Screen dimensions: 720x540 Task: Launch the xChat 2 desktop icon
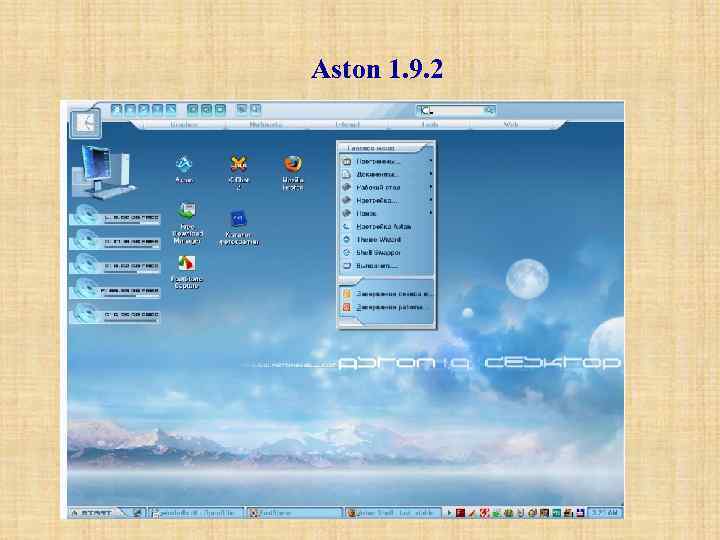pyautogui.click(x=239, y=171)
